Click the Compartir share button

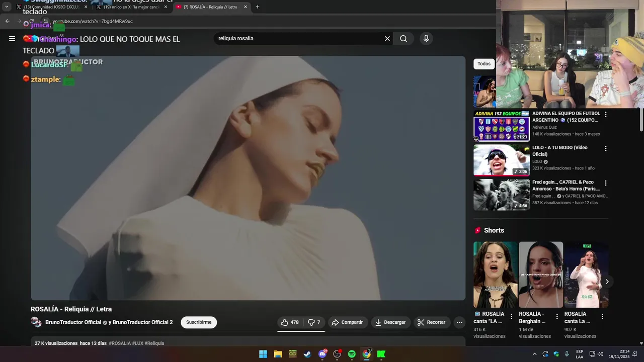click(347, 322)
